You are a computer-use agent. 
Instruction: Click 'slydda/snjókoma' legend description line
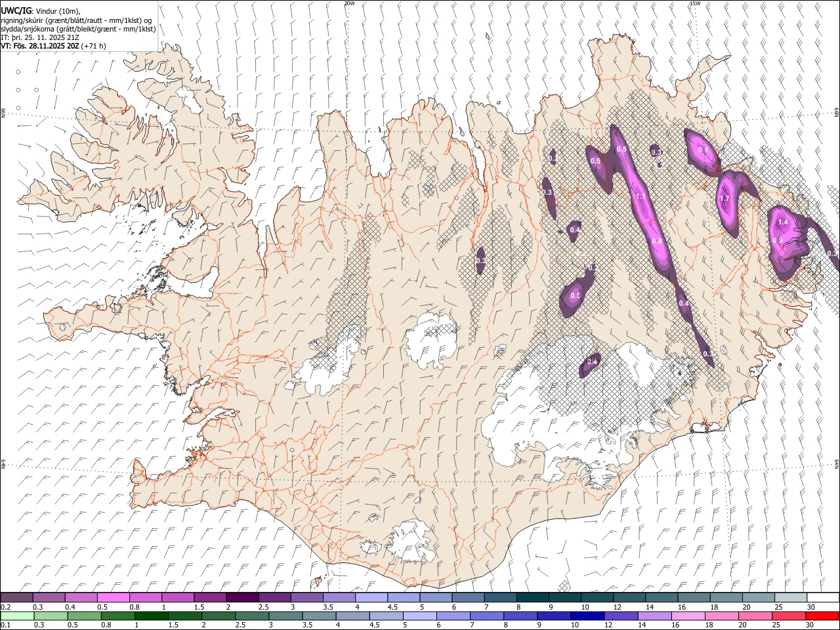(x=78, y=29)
